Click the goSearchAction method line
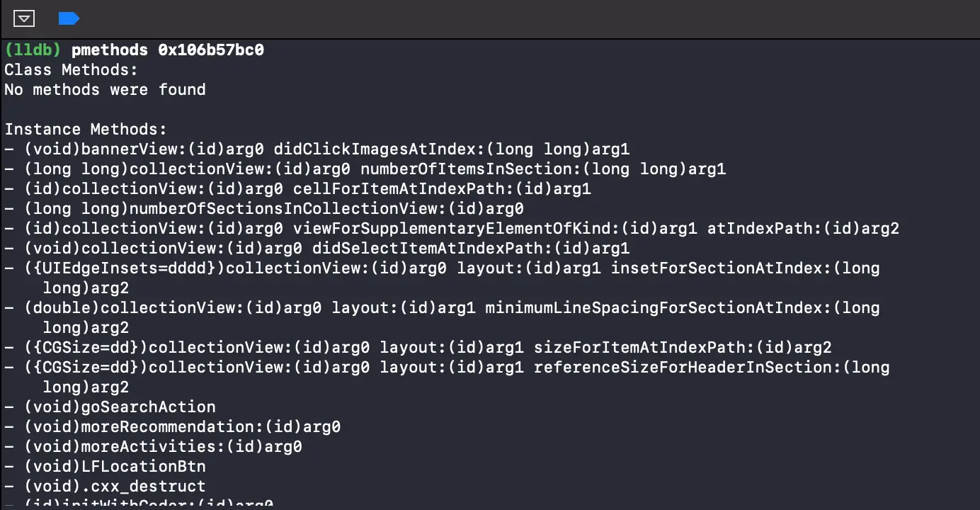This screenshot has width=980, height=510. (x=110, y=407)
